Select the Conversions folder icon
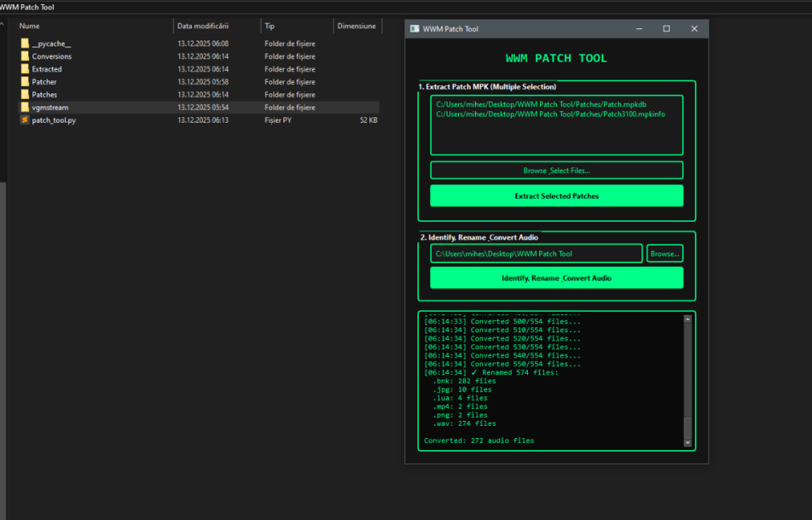 (x=24, y=57)
